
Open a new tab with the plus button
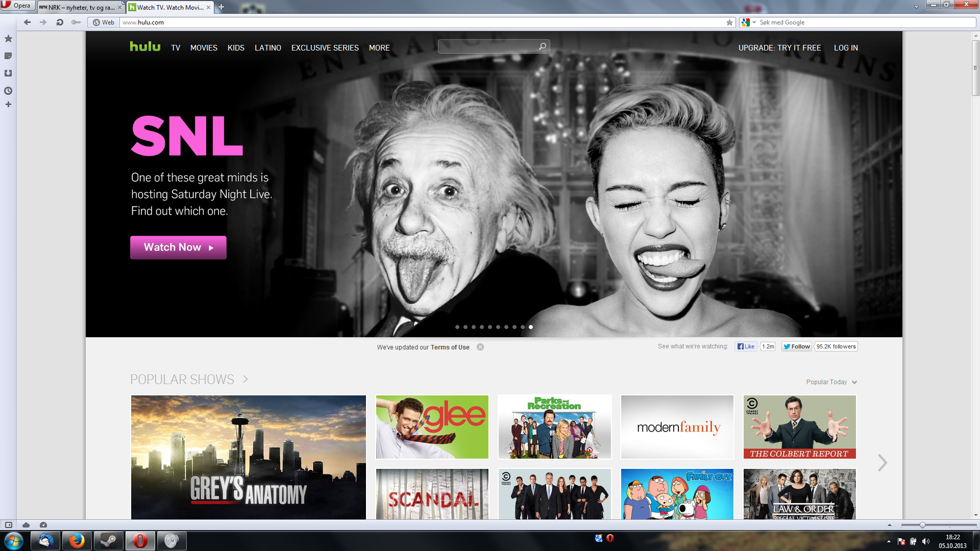point(221,7)
